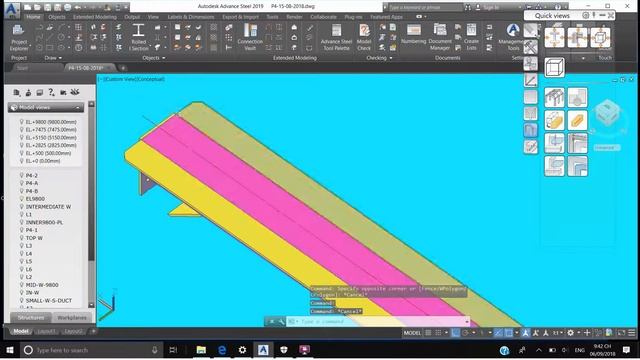The image size is (640, 360).
Task: Click the status bar customization menu icon
Action: [631, 333]
